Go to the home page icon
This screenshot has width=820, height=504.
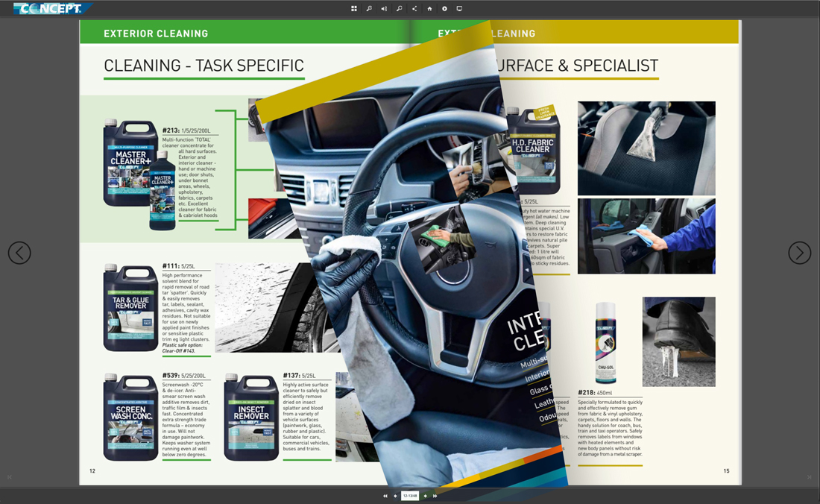point(429,8)
